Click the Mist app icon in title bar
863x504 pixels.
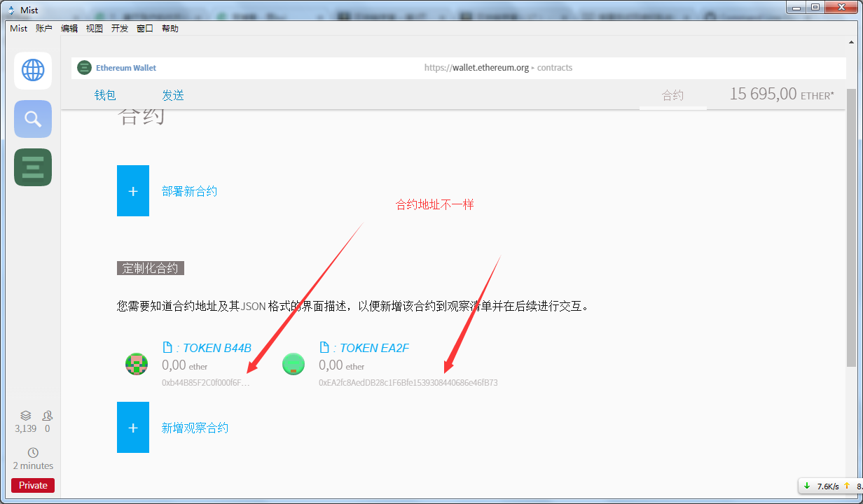(x=11, y=10)
